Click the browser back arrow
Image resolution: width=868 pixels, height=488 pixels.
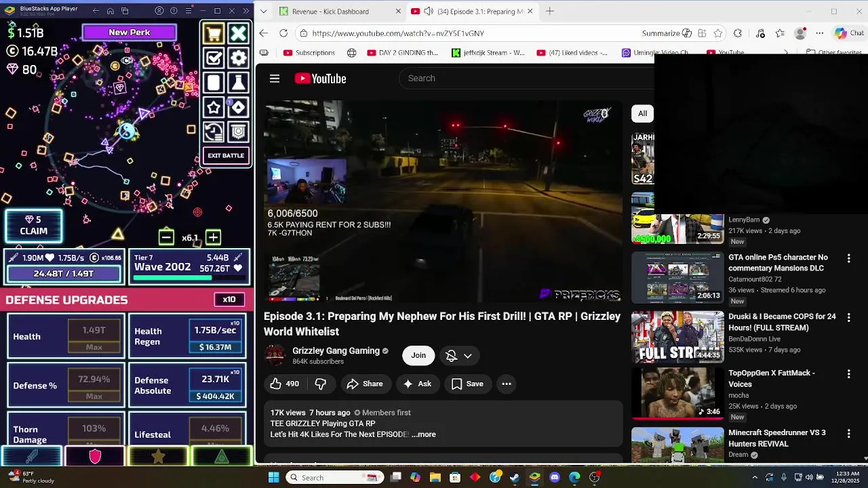click(264, 33)
